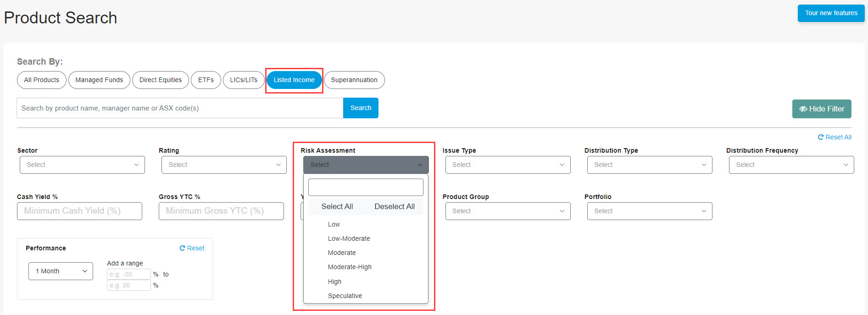Open the 1 Month performance period dropdown
The width and height of the screenshot is (868, 315).
pyautogui.click(x=61, y=271)
